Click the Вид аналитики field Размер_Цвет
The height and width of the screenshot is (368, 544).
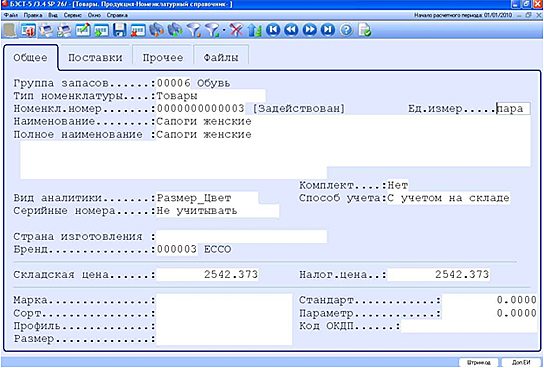click(x=207, y=198)
